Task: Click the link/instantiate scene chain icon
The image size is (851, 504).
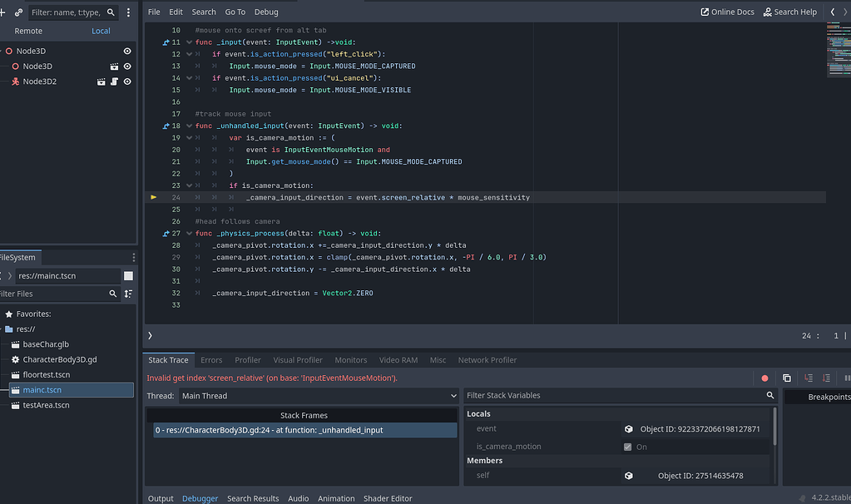Action: [x=18, y=12]
